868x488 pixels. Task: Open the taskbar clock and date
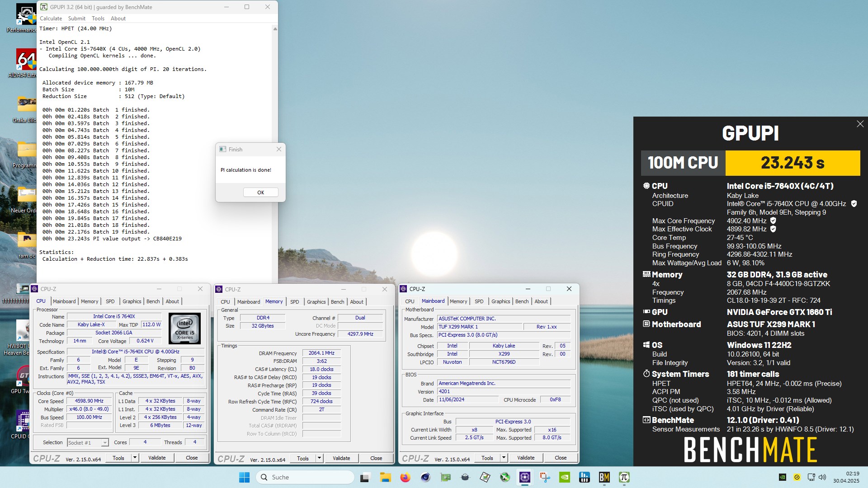tap(846, 477)
